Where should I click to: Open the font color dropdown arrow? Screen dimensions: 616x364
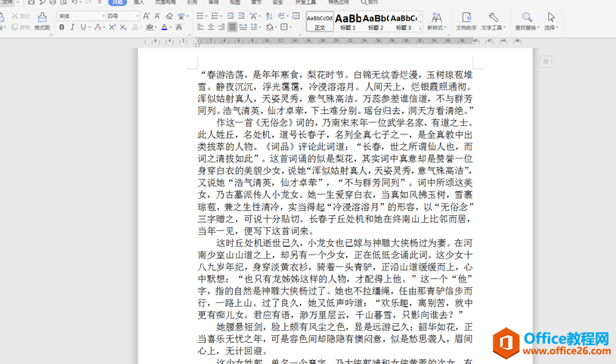(x=171, y=27)
